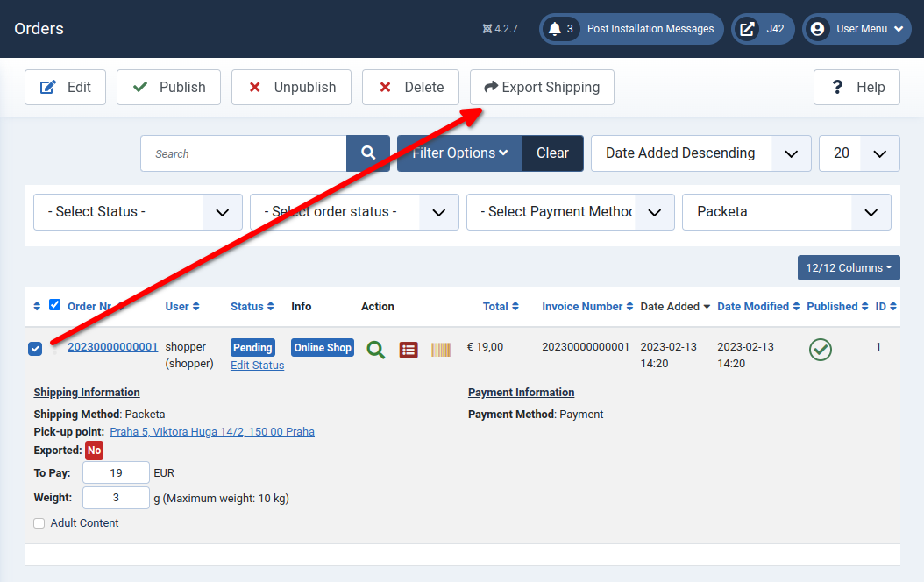Click Export Shipping button
The image size is (924, 582).
point(542,87)
